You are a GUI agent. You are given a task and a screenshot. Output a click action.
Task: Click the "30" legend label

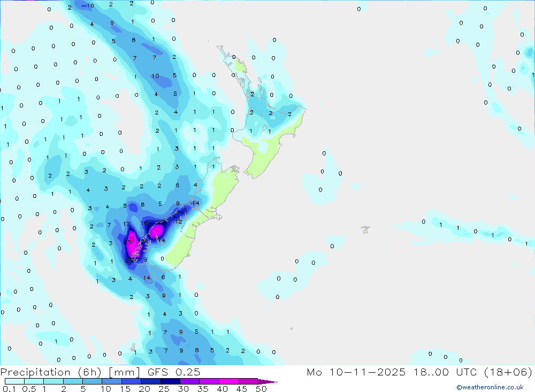click(183, 389)
